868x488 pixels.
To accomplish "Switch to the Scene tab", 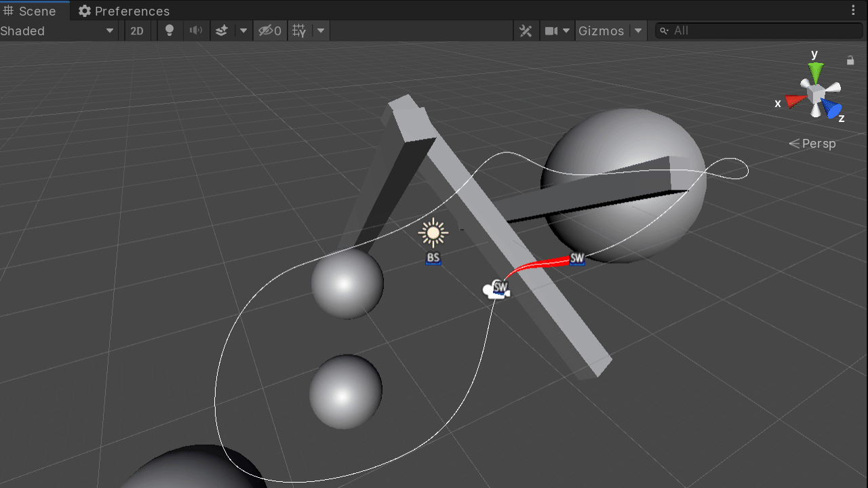I will pos(30,11).
